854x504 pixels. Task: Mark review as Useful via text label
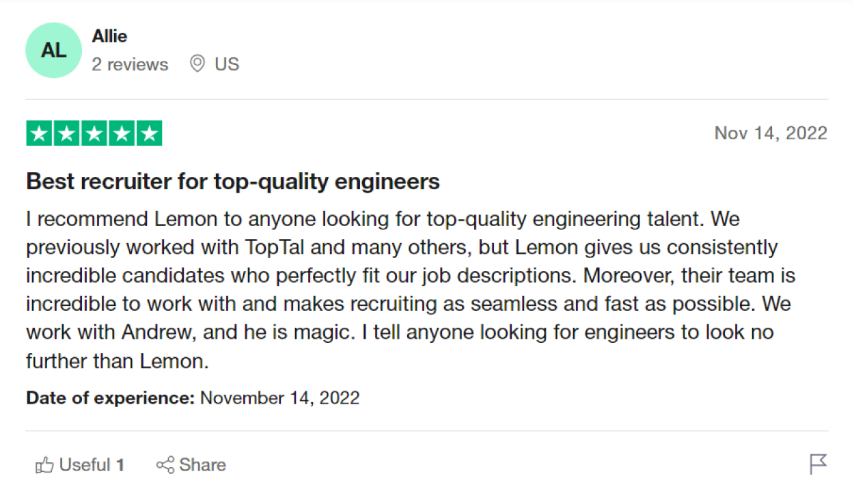coord(85,465)
